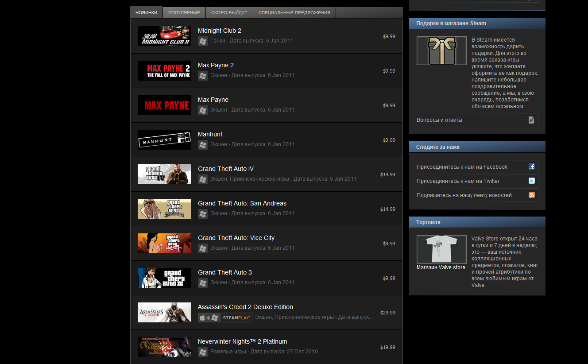Click Midnight Club II cover thumbnail
Image resolution: width=588 pixels, height=364 pixels.
[x=164, y=36]
